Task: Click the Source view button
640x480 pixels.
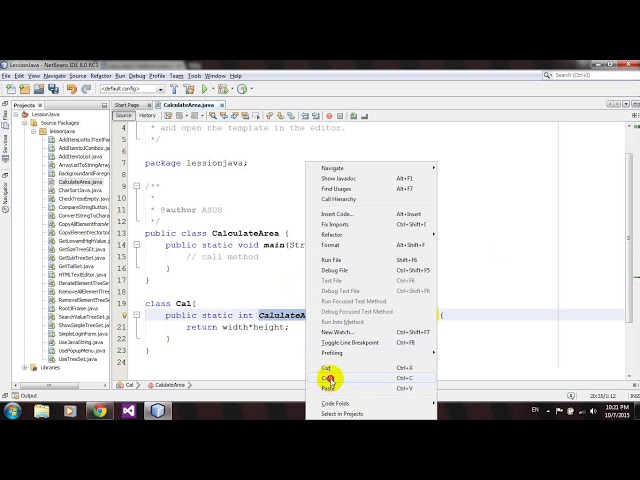Action: point(124,116)
